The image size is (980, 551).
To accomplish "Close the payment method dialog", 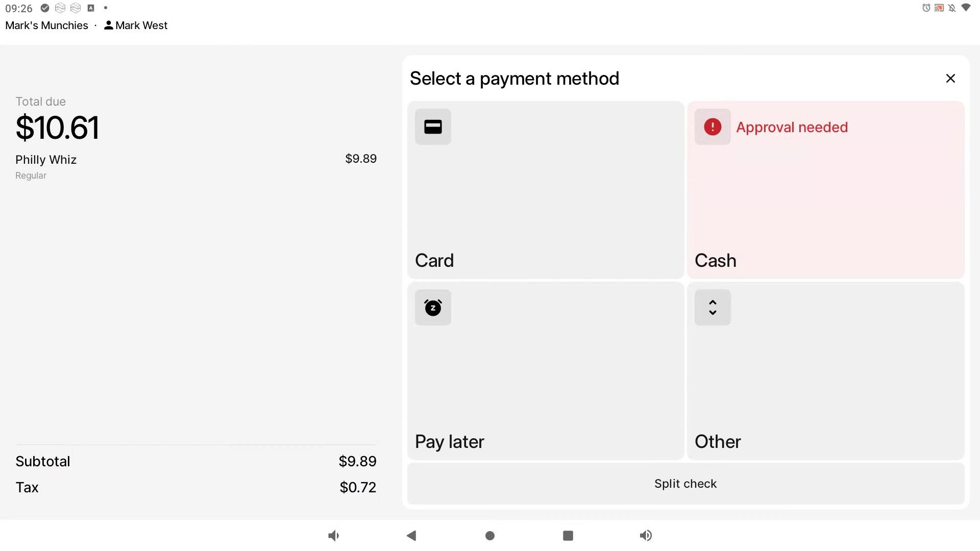I will click(950, 79).
